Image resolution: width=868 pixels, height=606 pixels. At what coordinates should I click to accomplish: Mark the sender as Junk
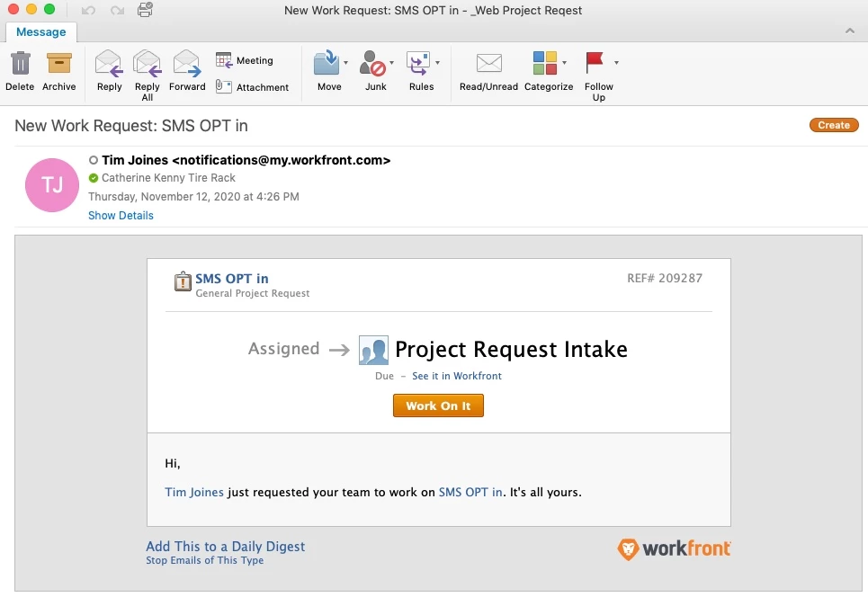[372, 63]
